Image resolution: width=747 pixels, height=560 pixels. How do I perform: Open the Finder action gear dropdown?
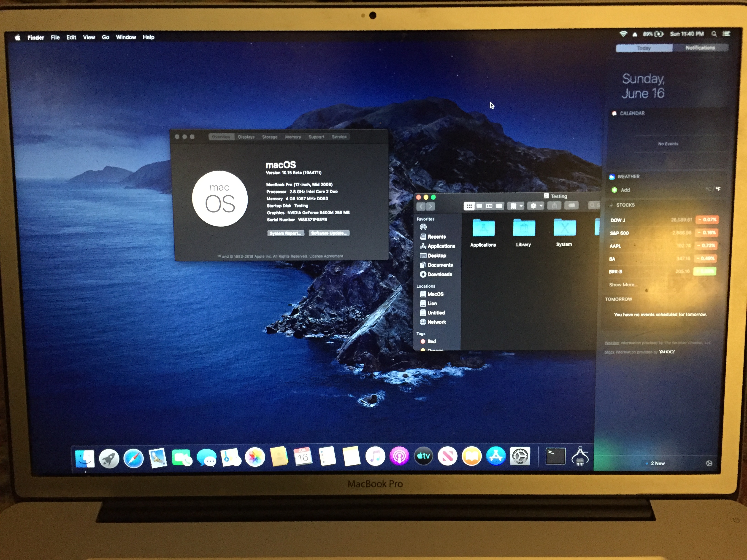(x=536, y=206)
